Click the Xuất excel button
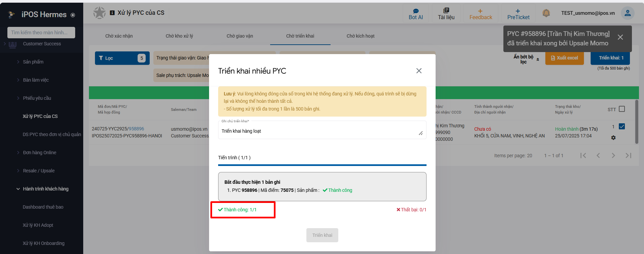This screenshot has width=644, height=254. click(564, 58)
